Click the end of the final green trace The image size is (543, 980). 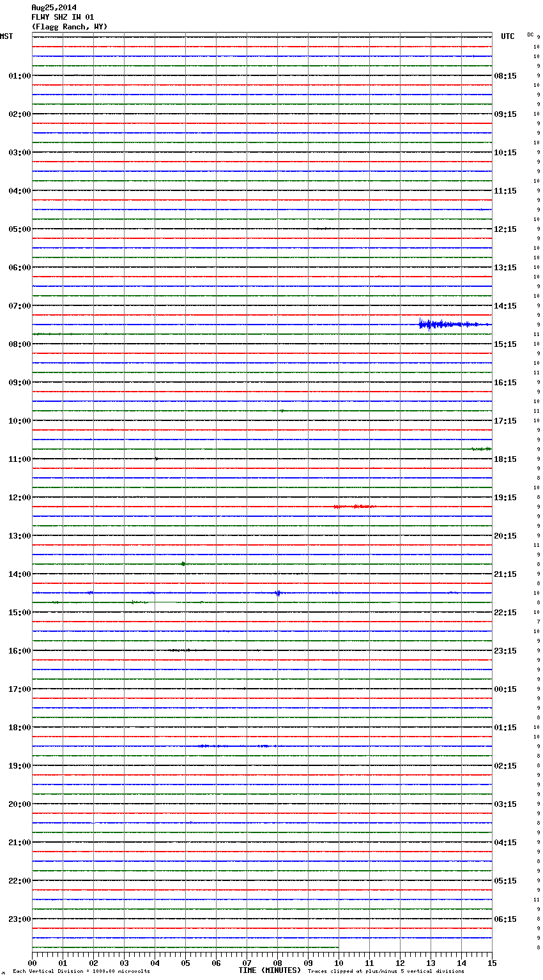click(338, 947)
